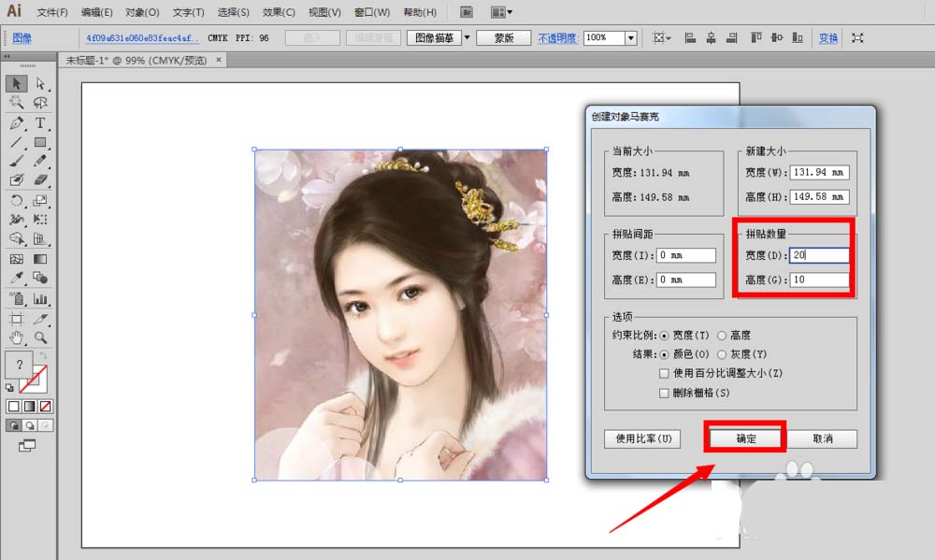
Task: Select the 颜色(O) result radio
Action: [x=664, y=355]
